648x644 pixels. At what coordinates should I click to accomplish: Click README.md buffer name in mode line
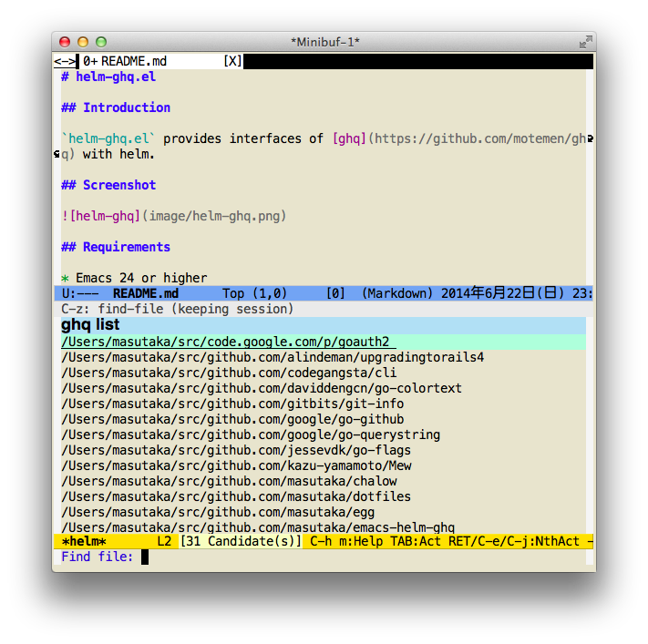click(x=146, y=293)
